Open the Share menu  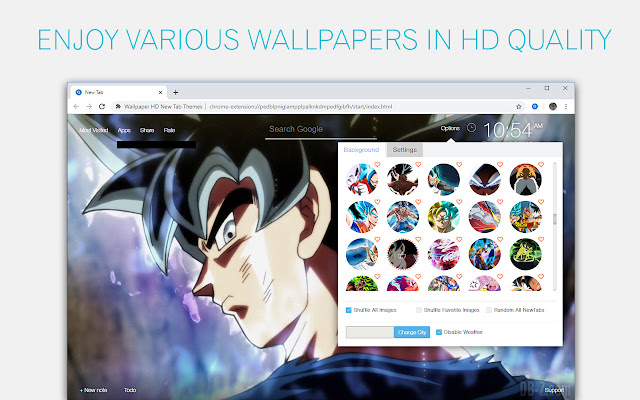point(147,130)
